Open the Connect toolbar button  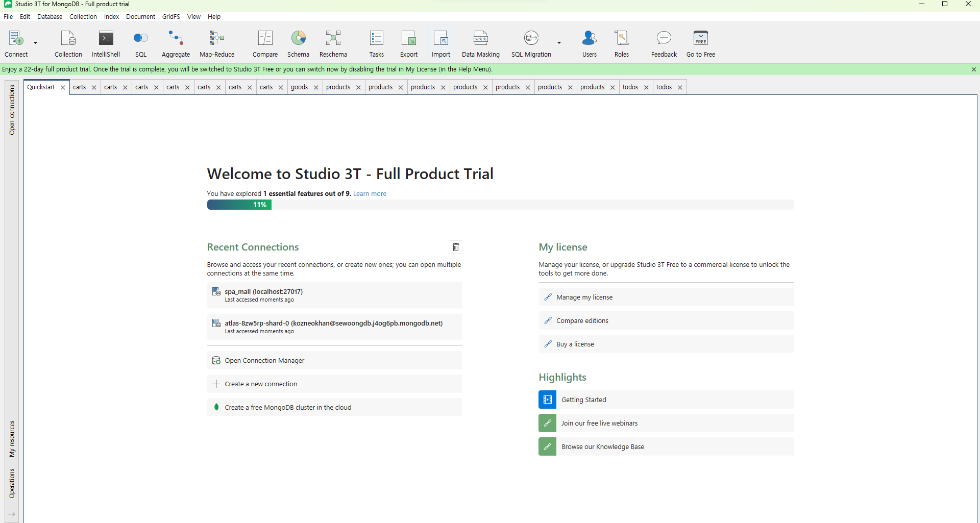pos(16,43)
